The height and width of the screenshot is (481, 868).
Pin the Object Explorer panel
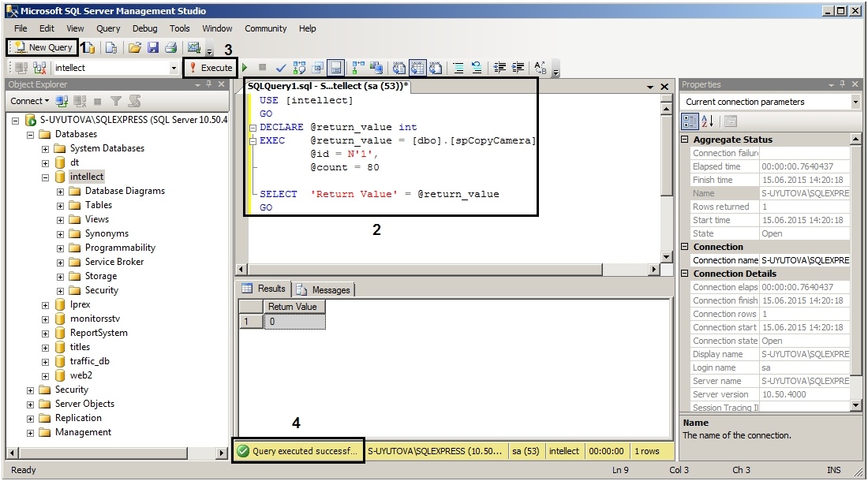(208, 84)
